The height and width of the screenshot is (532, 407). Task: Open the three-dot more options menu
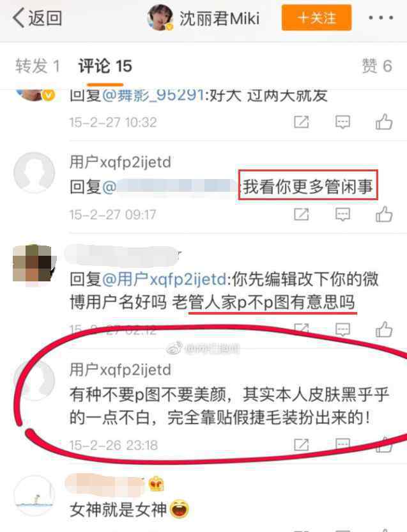tap(381, 18)
